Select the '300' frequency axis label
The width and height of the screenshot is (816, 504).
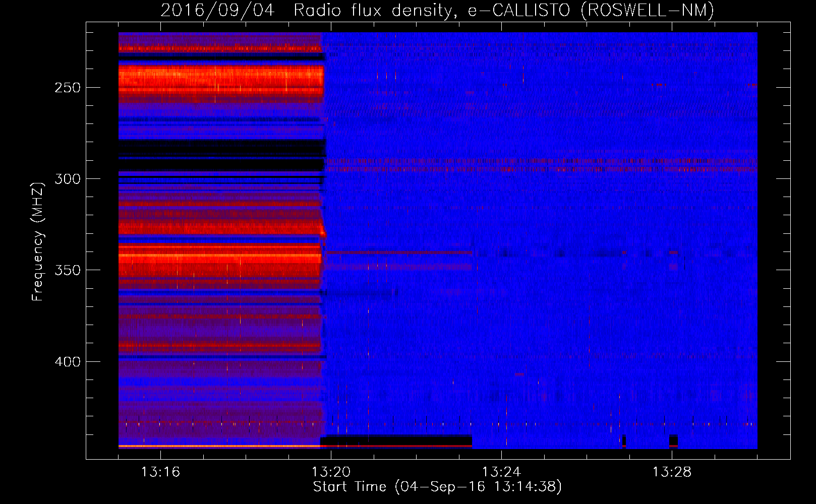[68, 179]
